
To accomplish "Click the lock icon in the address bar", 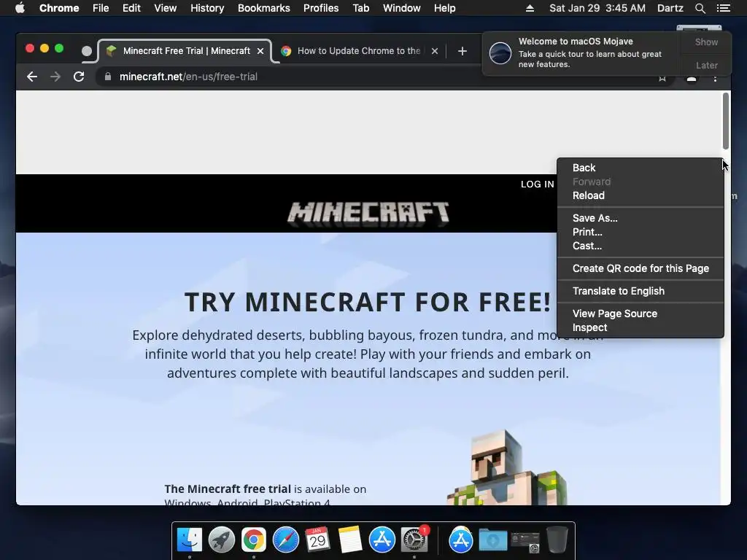I will (108, 77).
